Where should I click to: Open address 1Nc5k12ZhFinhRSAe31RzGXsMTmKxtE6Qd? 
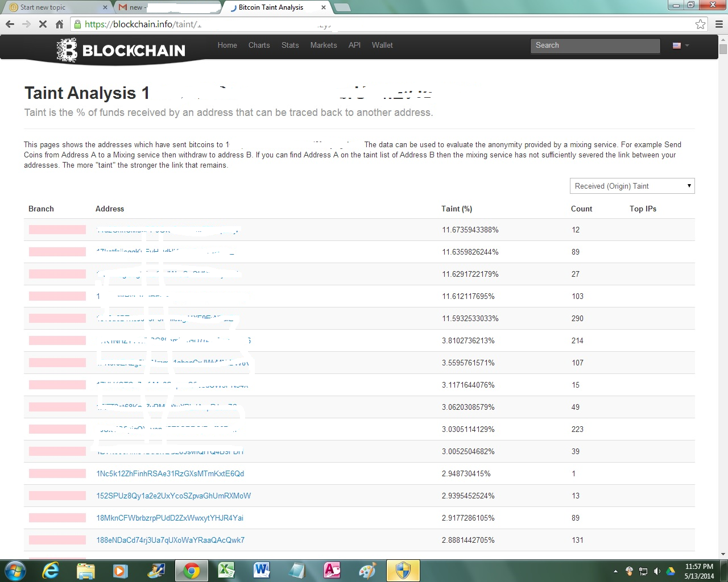(170, 473)
